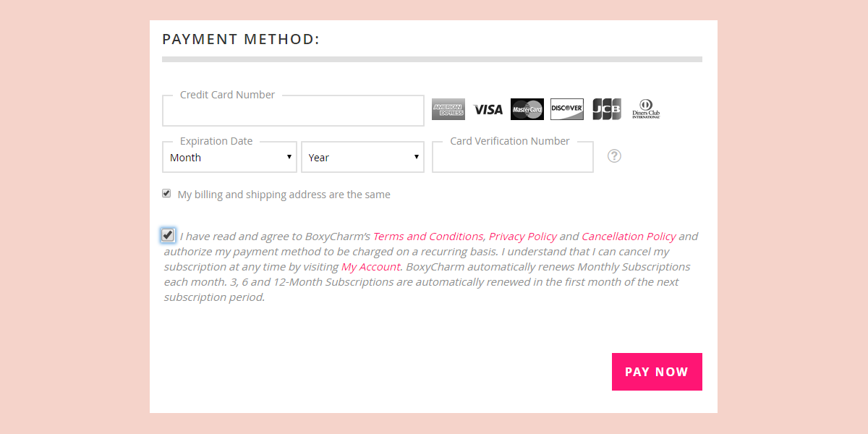
Task: Click the Payment Method heading
Action: click(241, 40)
